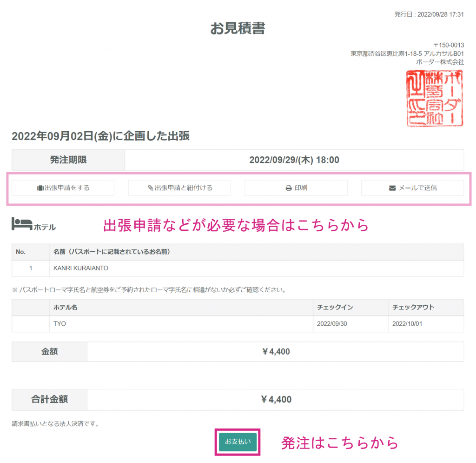Click the 合計金額 label cell

(x=49, y=400)
